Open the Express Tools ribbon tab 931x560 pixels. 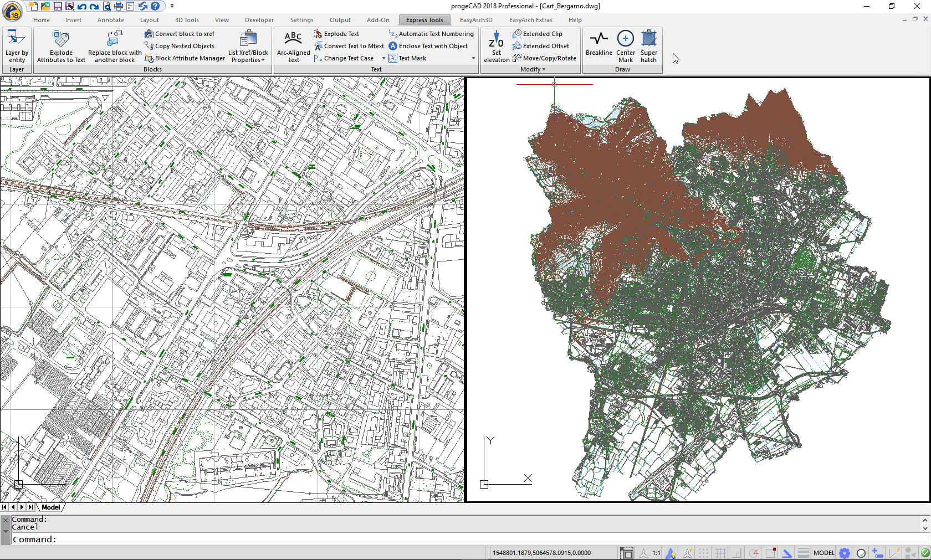424,20
